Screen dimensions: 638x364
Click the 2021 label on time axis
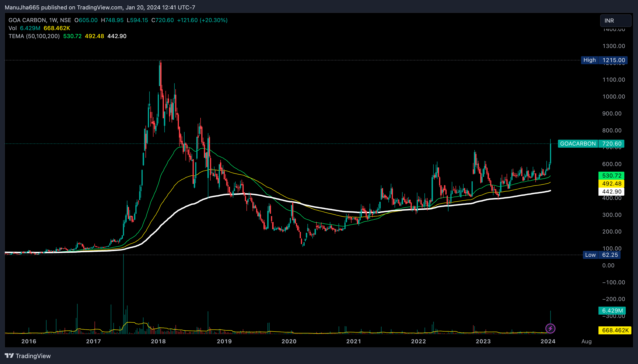(x=354, y=341)
